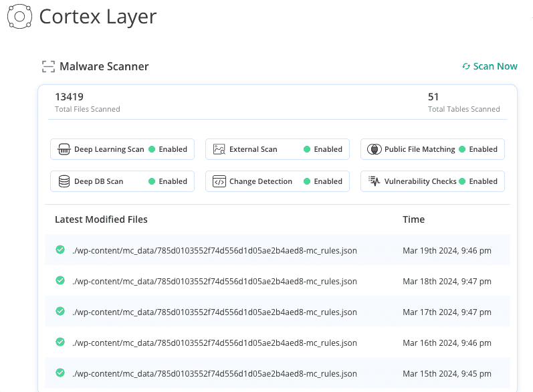Click the time Mar 17th 2024, 9:47 pm
533x392 pixels.
447,312
